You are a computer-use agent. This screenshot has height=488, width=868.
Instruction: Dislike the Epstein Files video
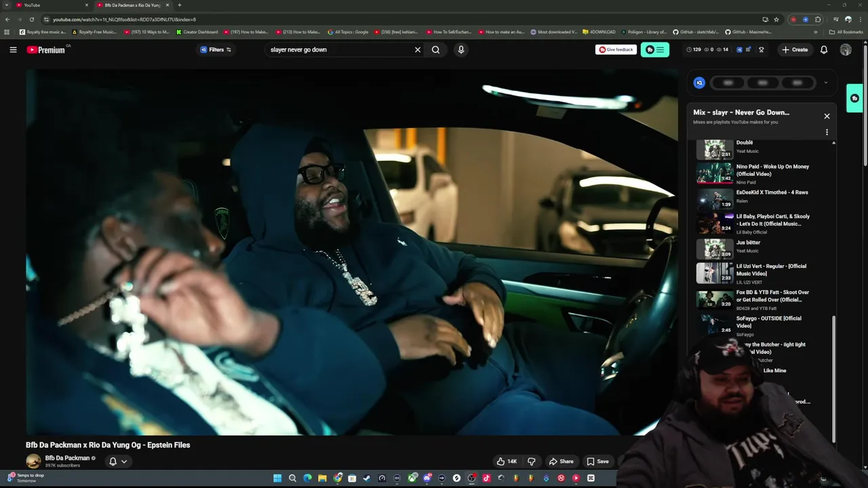(x=532, y=462)
